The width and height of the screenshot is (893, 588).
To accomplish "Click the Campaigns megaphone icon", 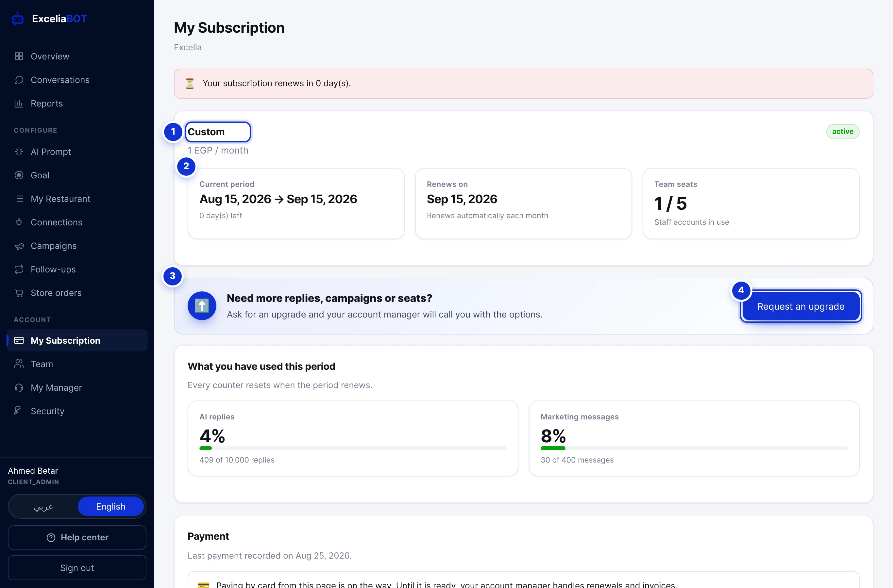I will click(19, 246).
